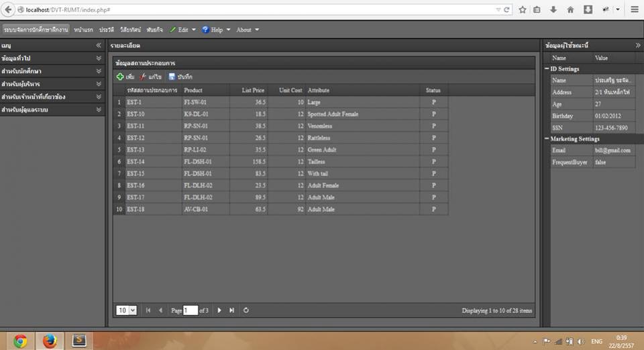
Task: Click the network icon in system tray
Action: [558, 341]
